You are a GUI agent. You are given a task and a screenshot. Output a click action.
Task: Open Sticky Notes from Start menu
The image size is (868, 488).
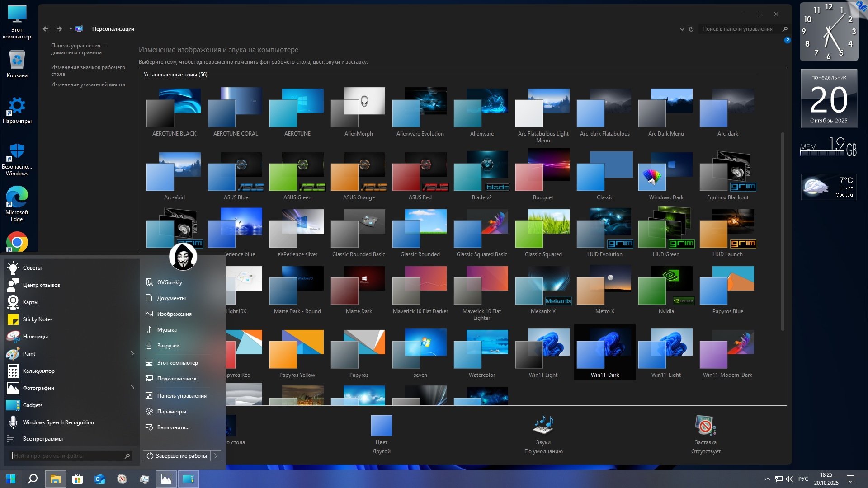(x=38, y=319)
